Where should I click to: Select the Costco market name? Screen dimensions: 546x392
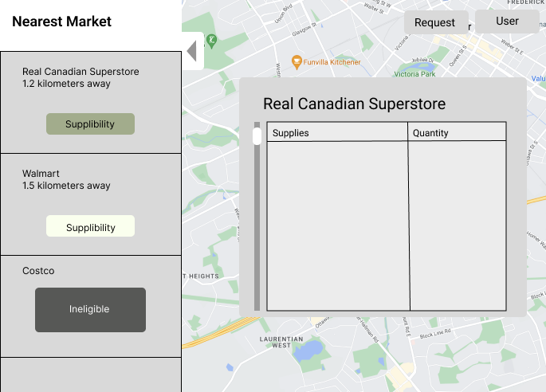(38, 271)
